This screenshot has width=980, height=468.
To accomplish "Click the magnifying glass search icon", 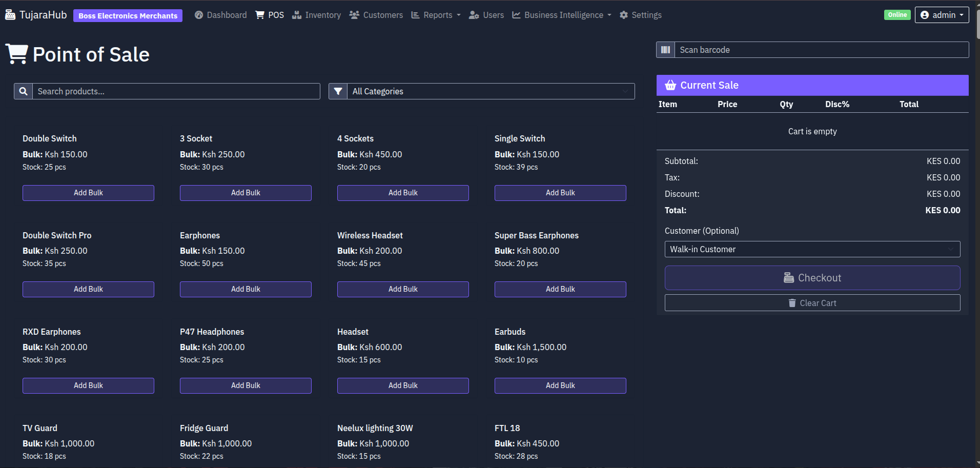I will 23,91.
